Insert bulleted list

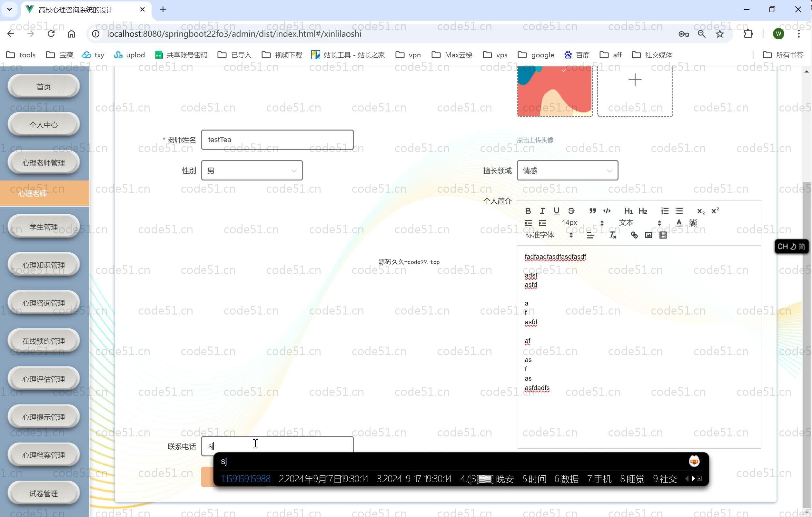point(679,211)
